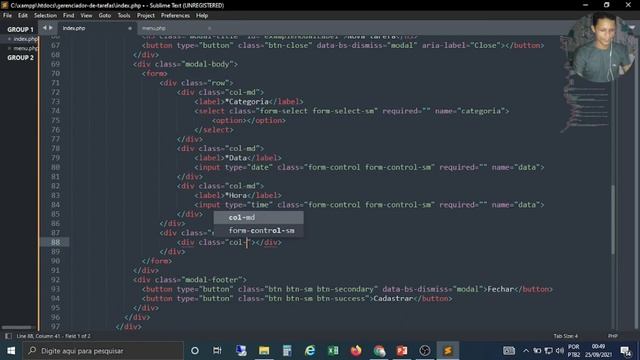Click the type="time" attribute on line 84
Screen dimensions: 640x360
click(249, 205)
